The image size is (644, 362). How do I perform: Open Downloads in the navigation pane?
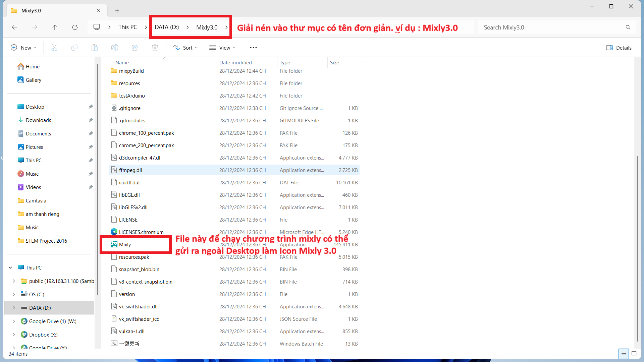tap(38, 120)
